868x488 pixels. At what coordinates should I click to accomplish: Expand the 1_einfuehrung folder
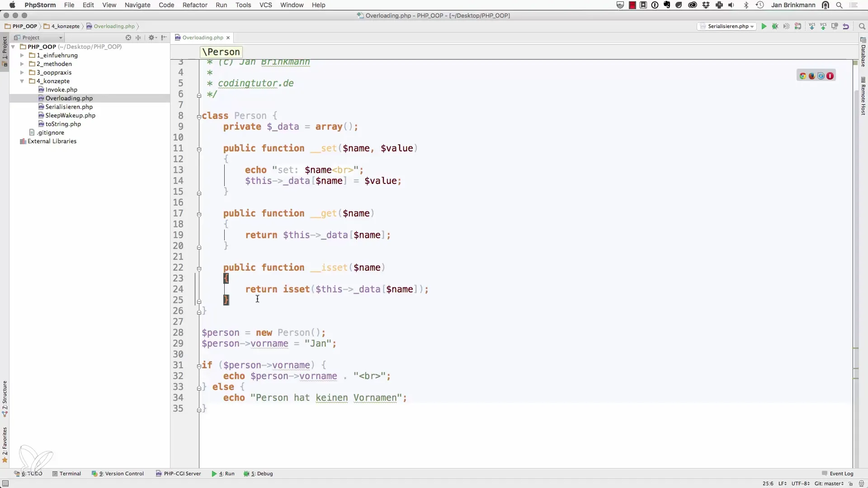[x=22, y=55]
